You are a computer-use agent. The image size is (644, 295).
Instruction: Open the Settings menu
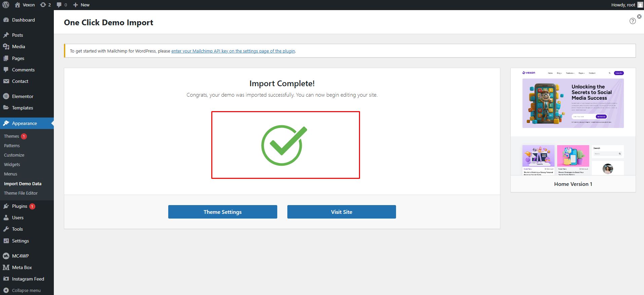click(27, 241)
